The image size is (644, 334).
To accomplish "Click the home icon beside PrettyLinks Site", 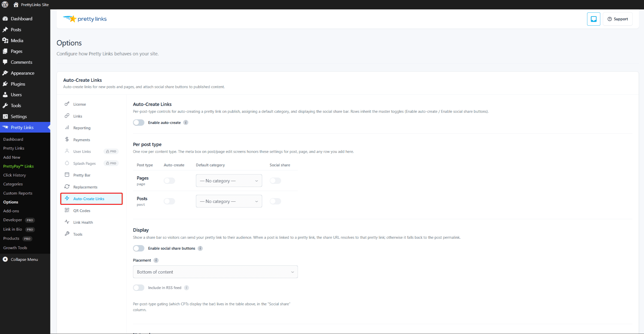I will tap(16, 5).
